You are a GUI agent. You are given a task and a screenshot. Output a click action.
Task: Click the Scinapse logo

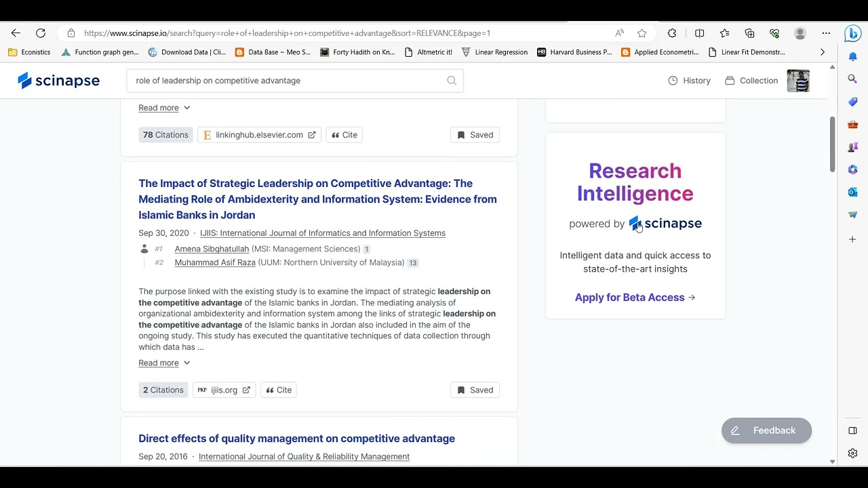click(x=59, y=81)
